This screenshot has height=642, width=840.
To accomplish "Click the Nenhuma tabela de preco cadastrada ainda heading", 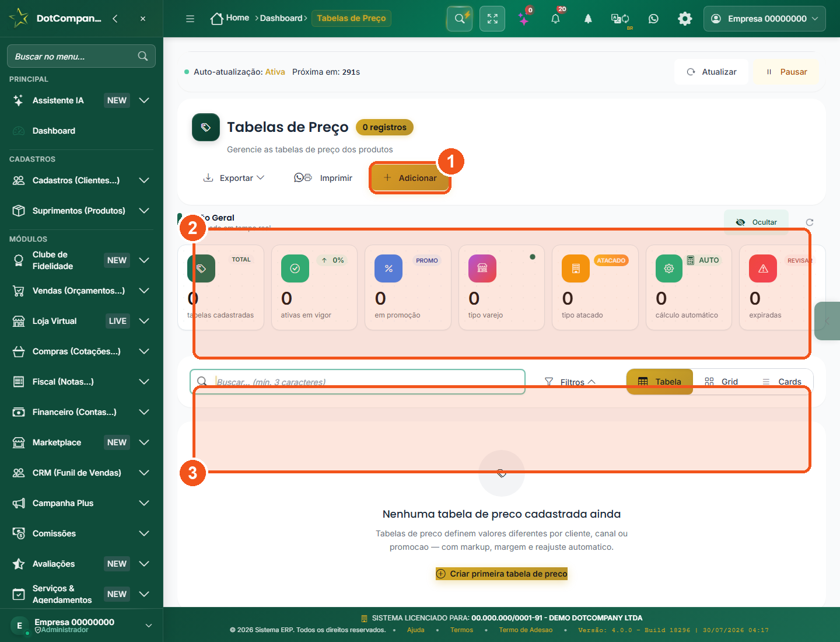I will (x=502, y=514).
